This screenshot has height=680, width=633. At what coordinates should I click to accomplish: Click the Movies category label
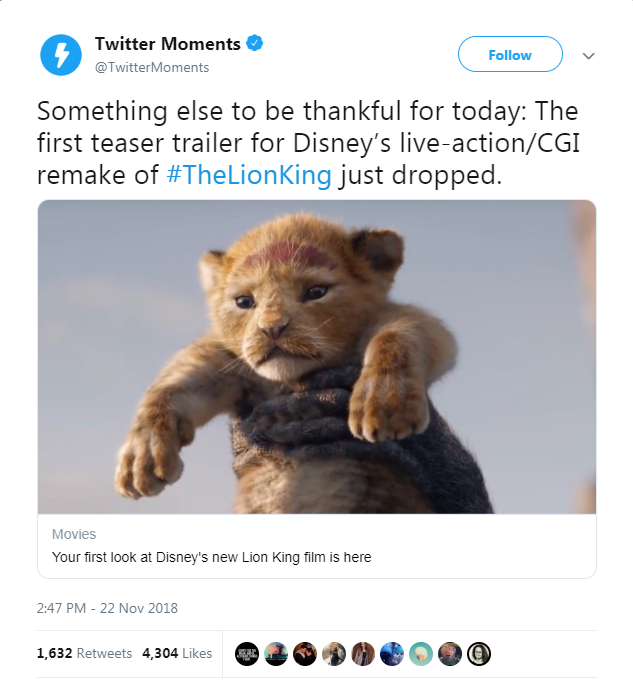coord(74,534)
